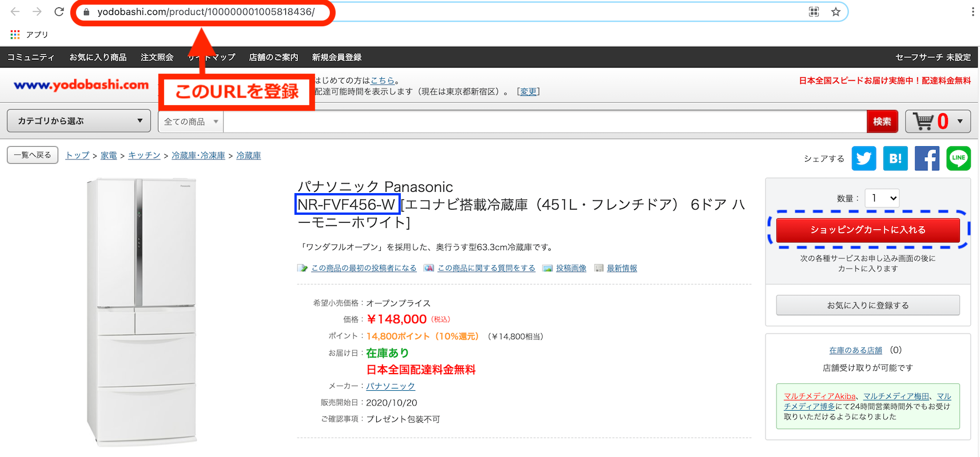Open the 全ての商品 search scope dropdown
980x457 pixels.
tap(190, 122)
